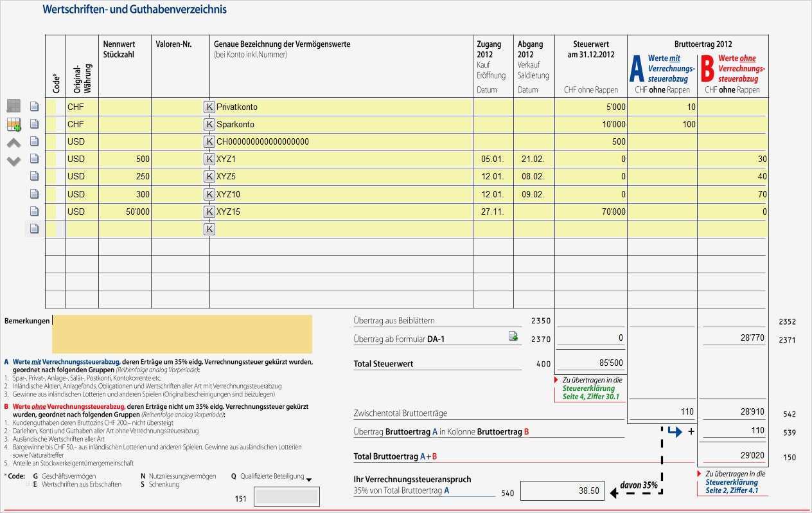The image size is (812, 513).
Task: Toggle the K marker on the empty bottom row
Action: pyautogui.click(x=209, y=229)
